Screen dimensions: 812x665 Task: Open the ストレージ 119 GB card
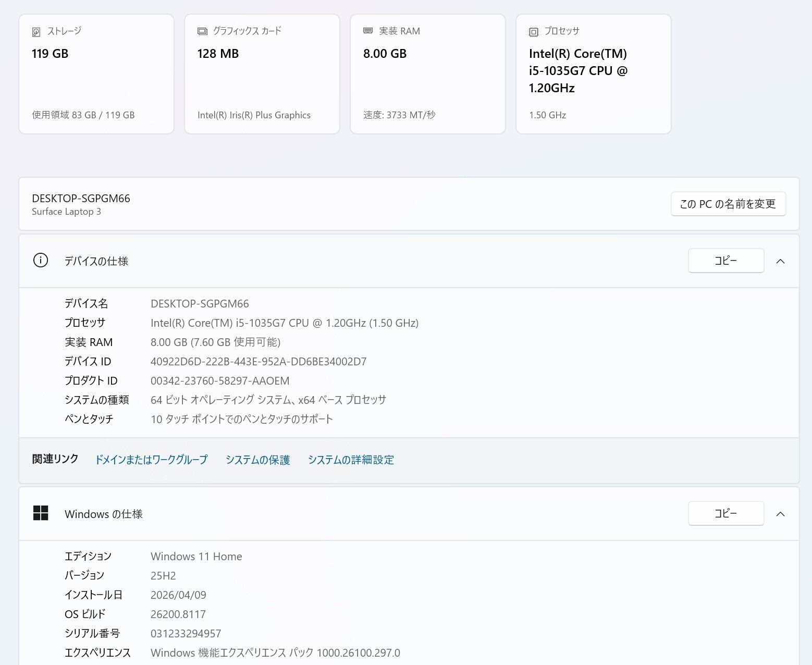pyautogui.click(x=96, y=74)
